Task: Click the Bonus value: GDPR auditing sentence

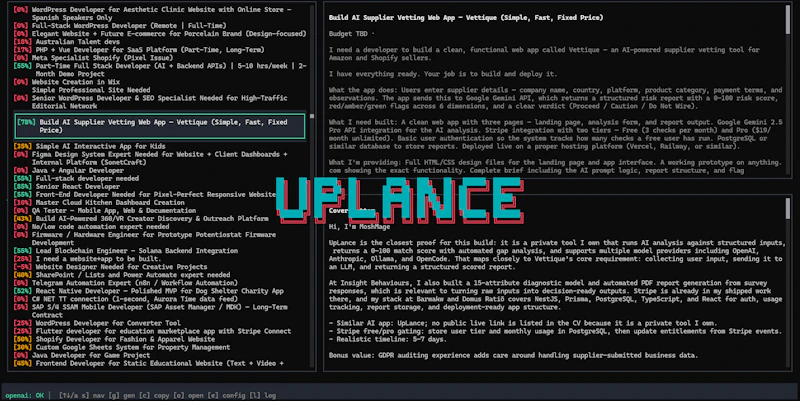Action: tap(513, 356)
